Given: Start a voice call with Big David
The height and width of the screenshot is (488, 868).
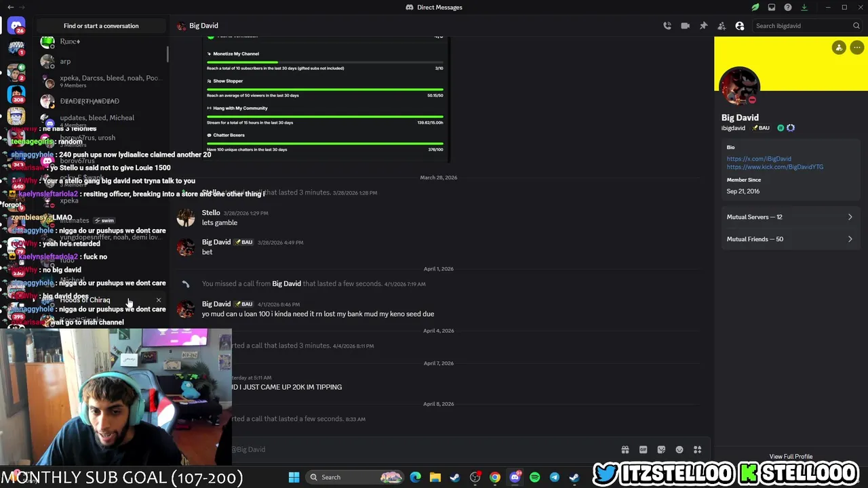Looking at the screenshot, I should click(x=667, y=26).
